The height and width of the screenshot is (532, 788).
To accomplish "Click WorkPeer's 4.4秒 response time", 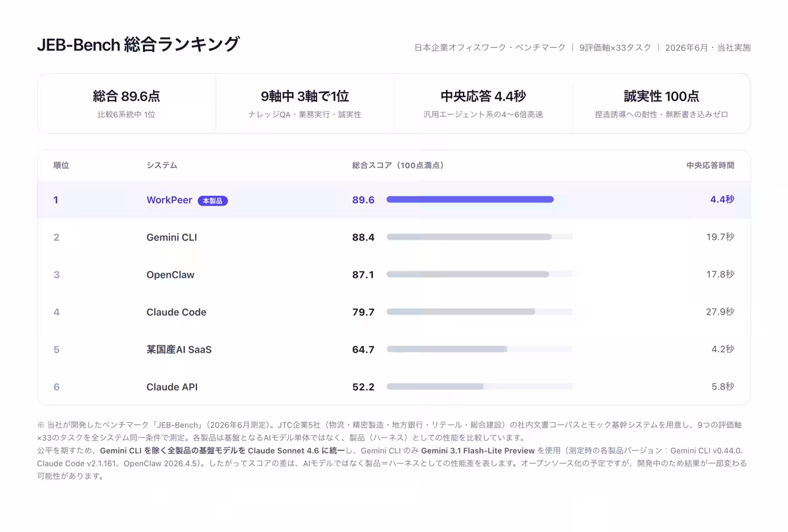I will pos(722,200).
